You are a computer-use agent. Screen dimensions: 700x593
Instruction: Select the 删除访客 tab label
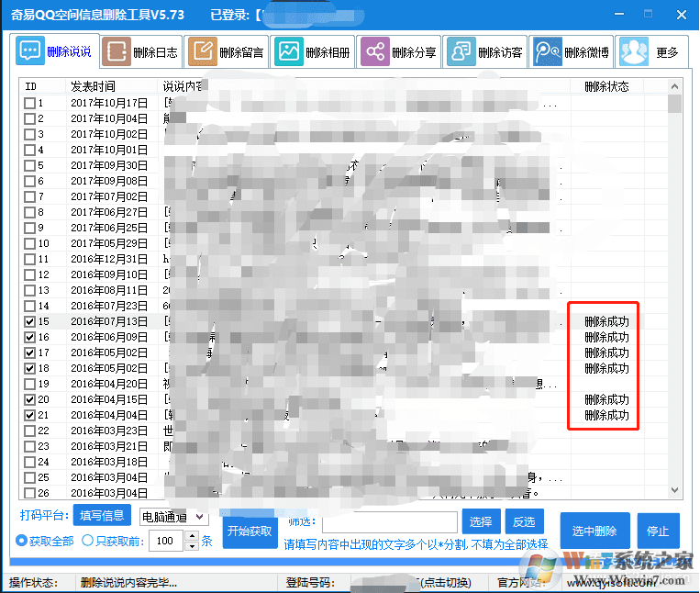[x=500, y=52]
